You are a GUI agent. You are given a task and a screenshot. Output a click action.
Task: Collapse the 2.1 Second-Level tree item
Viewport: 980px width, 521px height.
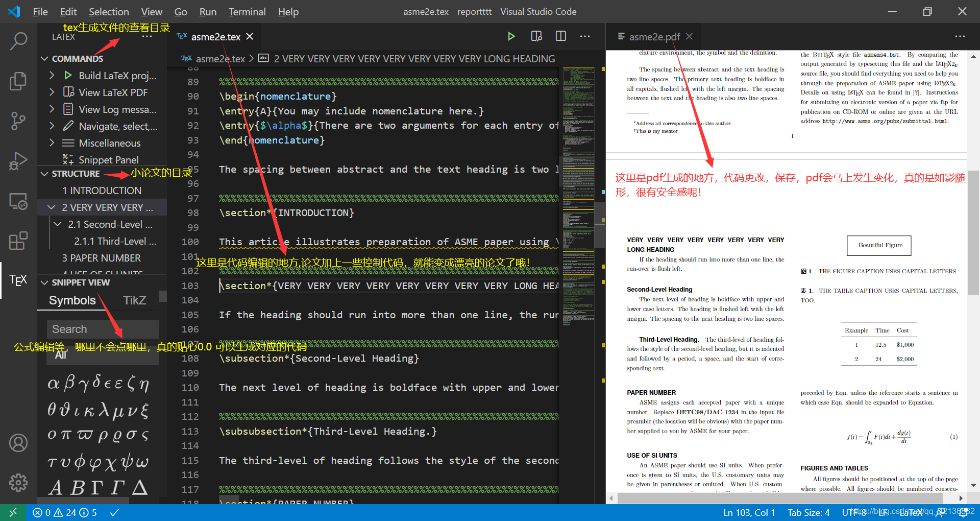point(58,224)
